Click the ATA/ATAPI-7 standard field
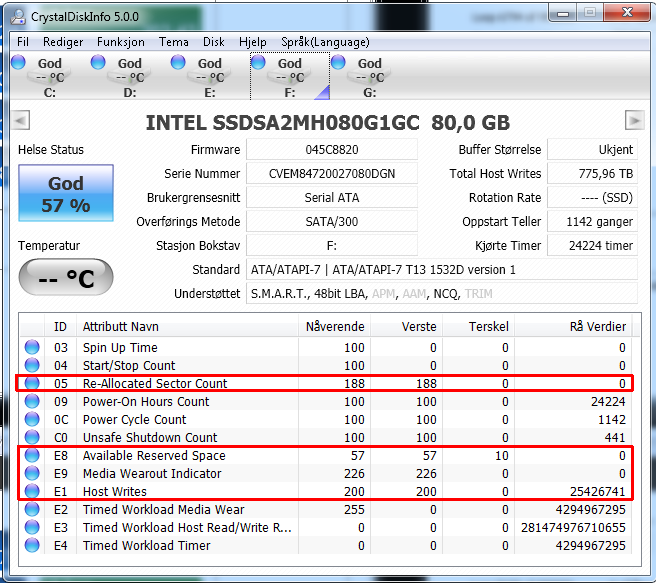 pyautogui.click(x=442, y=270)
